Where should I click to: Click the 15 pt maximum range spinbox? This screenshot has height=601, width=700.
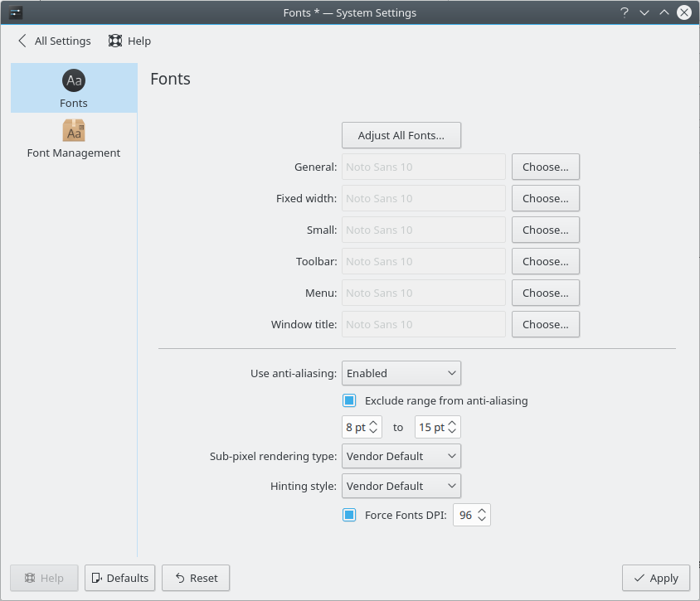pyautogui.click(x=430, y=427)
